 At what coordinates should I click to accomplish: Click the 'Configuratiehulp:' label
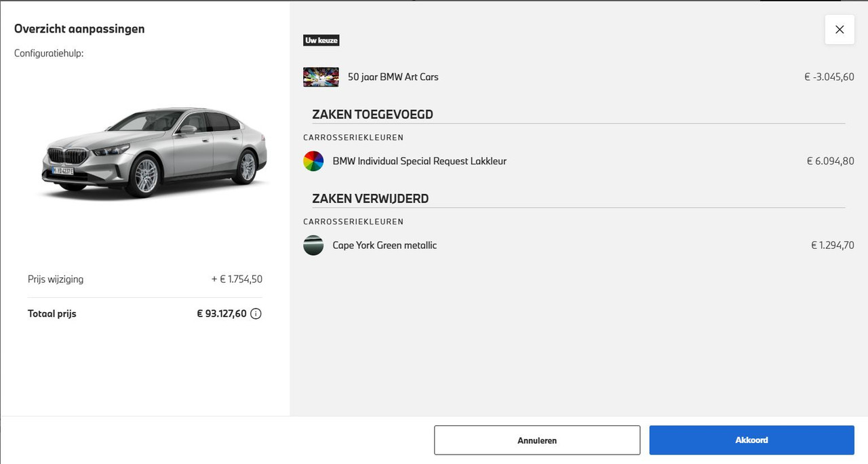coord(49,53)
